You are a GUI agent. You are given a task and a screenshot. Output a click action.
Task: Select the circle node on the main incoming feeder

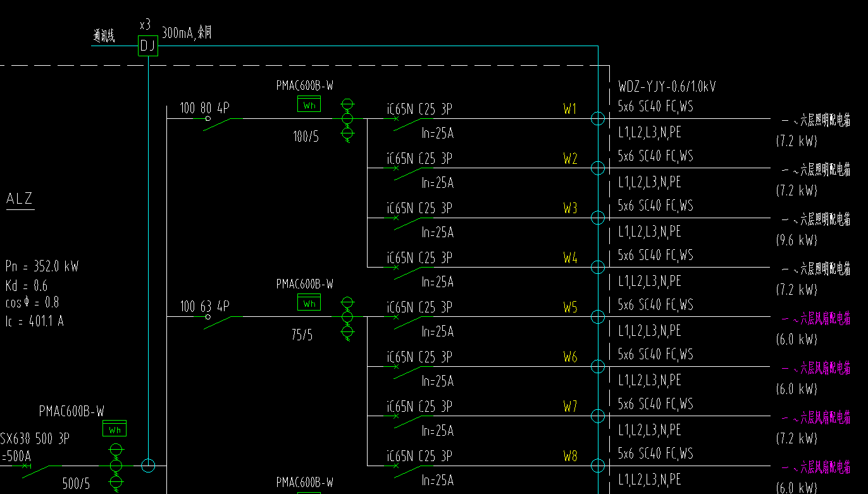click(x=147, y=466)
